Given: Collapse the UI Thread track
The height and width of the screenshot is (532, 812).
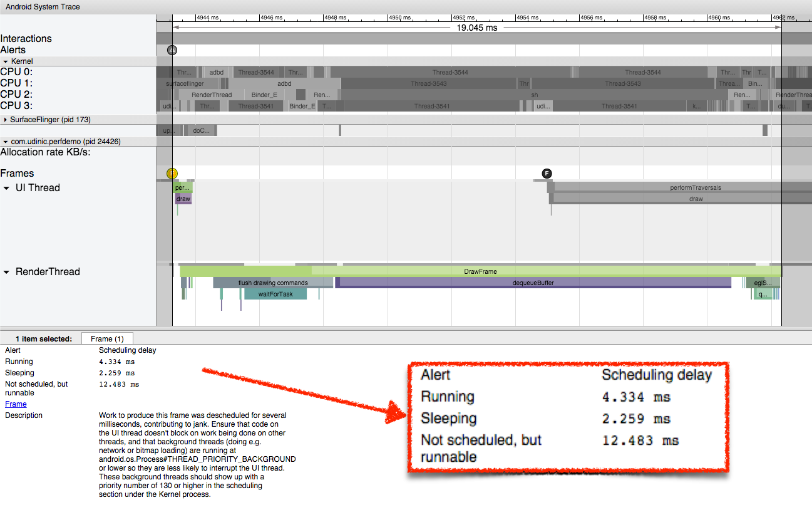Looking at the screenshot, I should (x=7, y=188).
